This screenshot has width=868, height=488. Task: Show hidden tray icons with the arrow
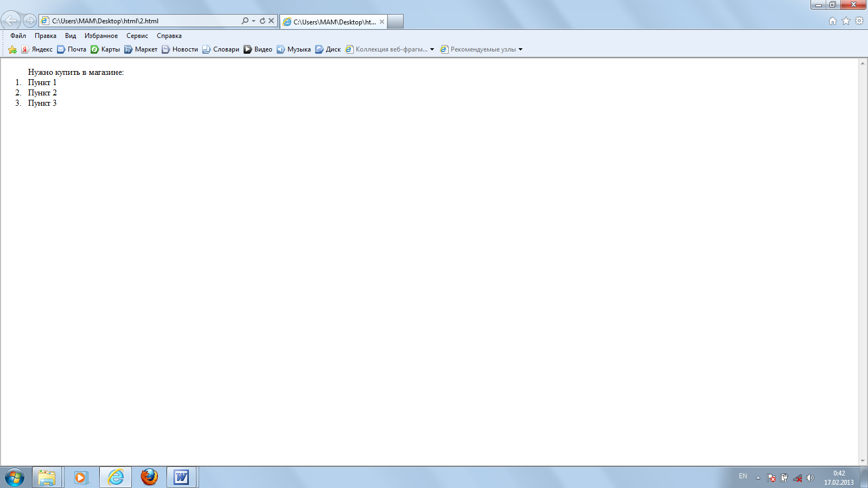(758, 478)
